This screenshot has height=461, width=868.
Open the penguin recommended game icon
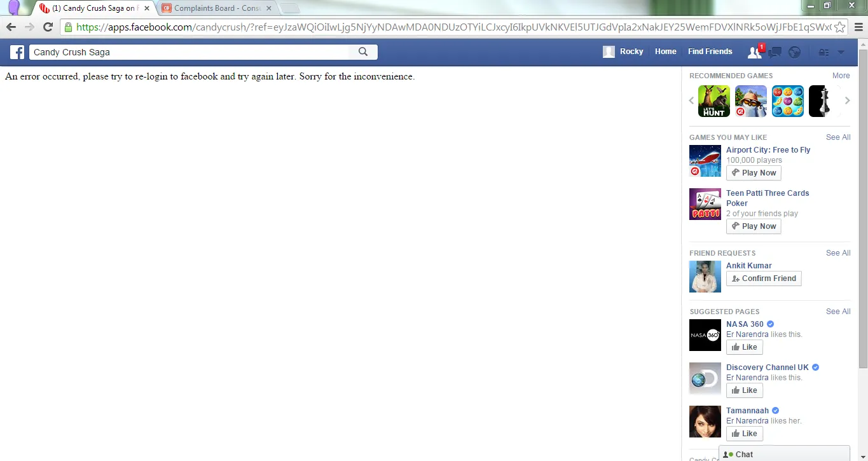(x=751, y=101)
